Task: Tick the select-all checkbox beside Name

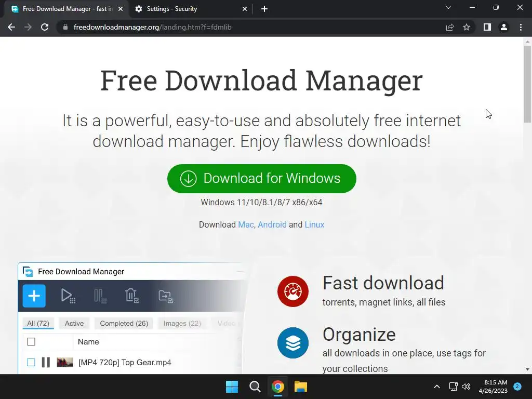Action: pyautogui.click(x=31, y=342)
